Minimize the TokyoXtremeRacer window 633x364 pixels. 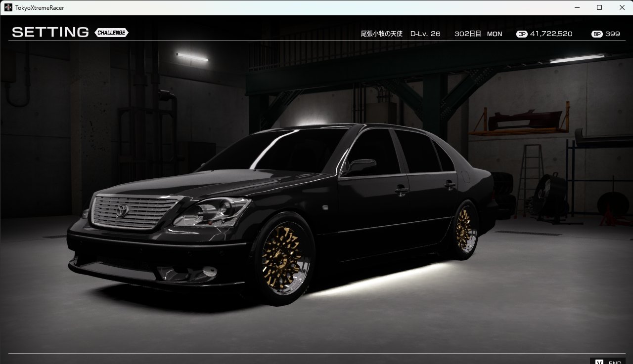click(x=577, y=7)
